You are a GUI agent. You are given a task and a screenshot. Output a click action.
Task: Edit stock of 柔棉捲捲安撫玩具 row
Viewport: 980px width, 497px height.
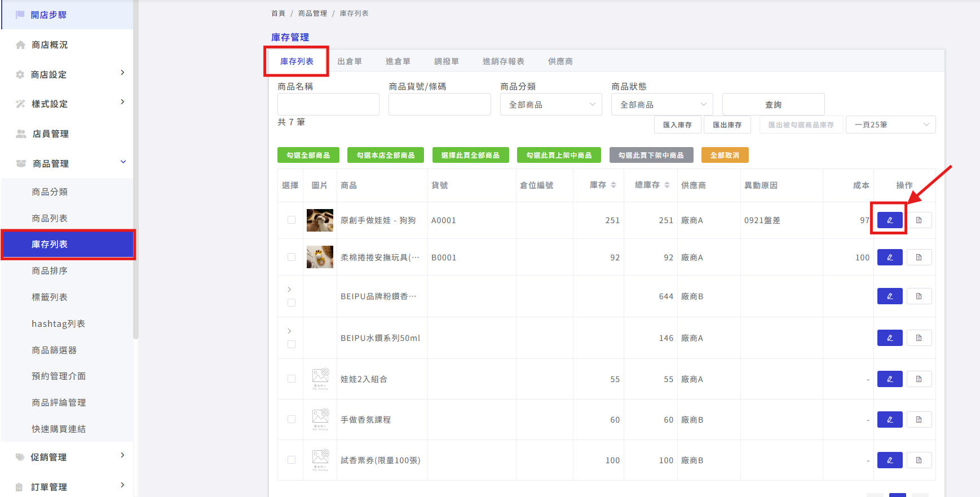tap(890, 258)
